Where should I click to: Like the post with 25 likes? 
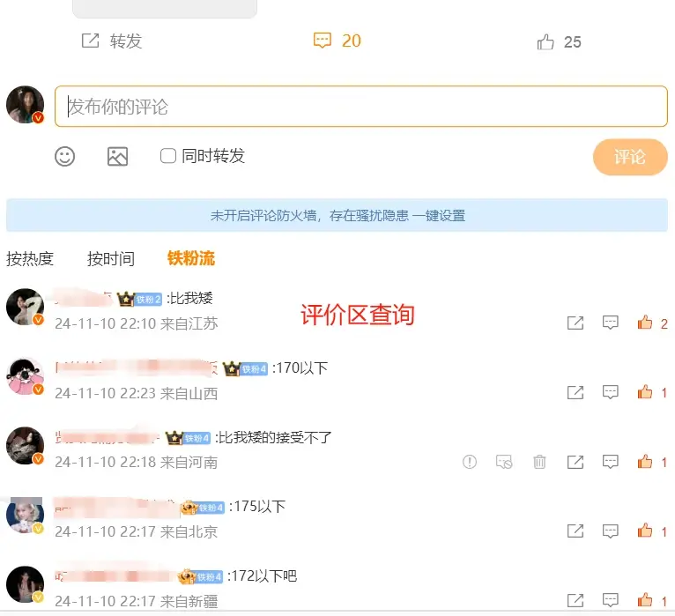[545, 42]
